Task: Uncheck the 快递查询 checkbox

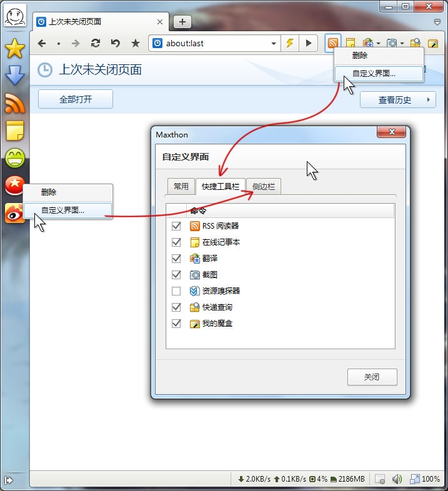Action: [176, 307]
